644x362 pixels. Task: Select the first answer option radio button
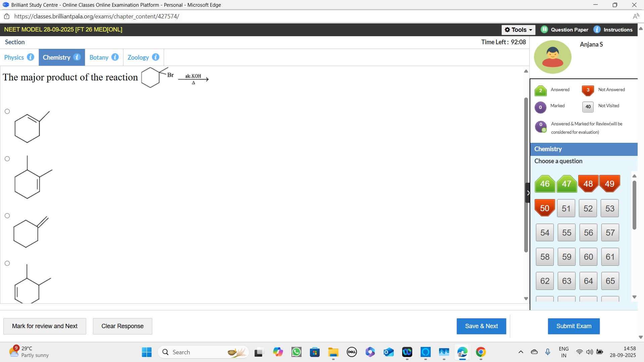7,111
